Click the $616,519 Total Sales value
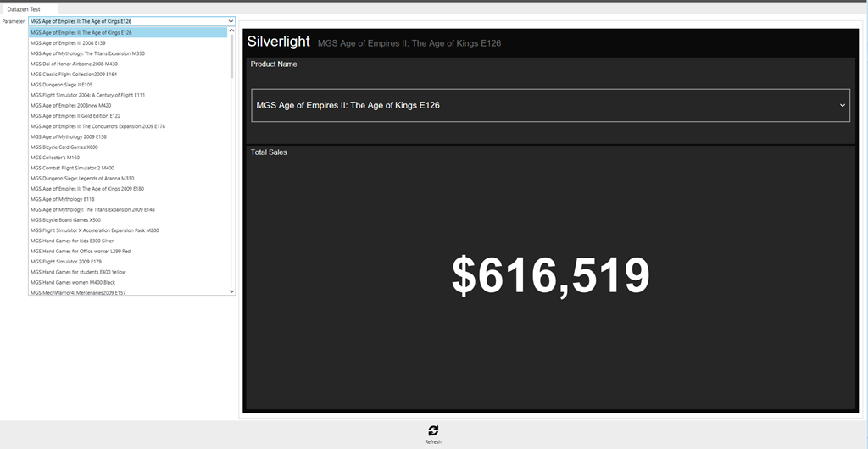Image resolution: width=868 pixels, height=449 pixels. [550, 276]
